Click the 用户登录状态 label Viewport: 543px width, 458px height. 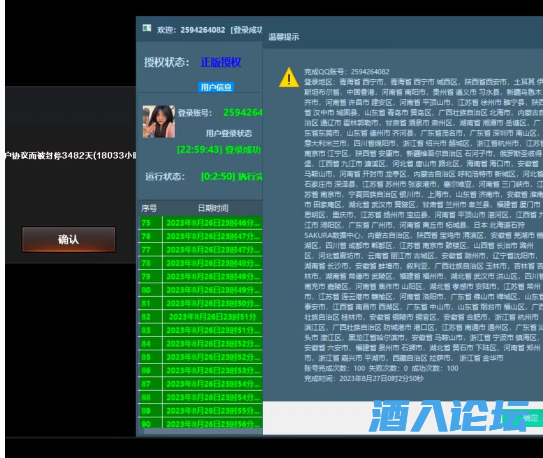229,133
